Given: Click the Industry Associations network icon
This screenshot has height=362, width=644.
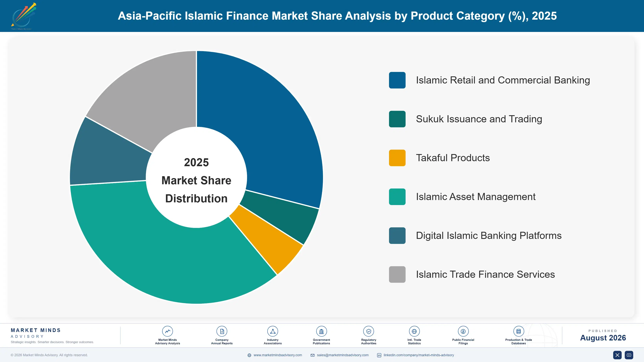Looking at the screenshot, I should (x=273, y=331).
